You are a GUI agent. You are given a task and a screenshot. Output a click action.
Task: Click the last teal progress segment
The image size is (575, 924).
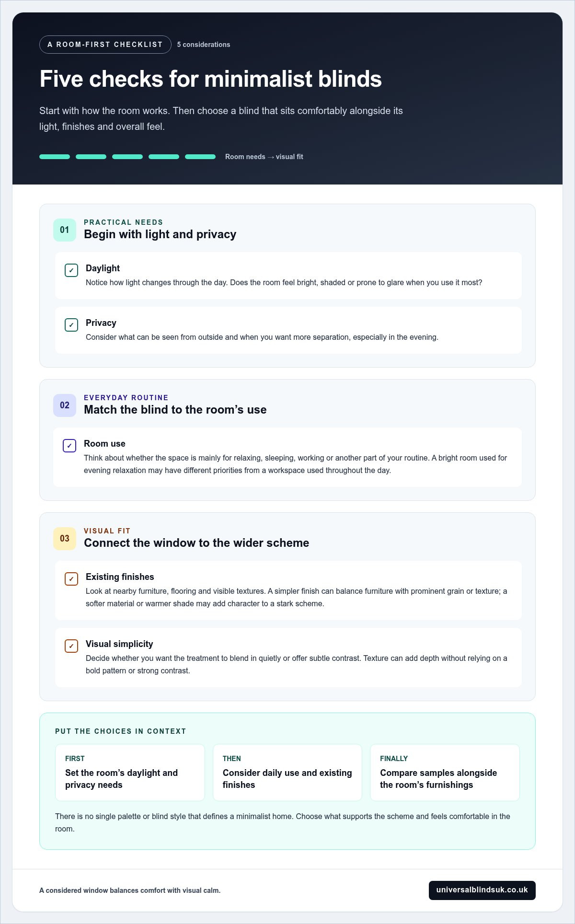200,157
